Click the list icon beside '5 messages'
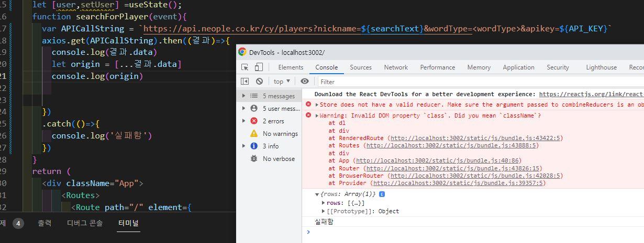This screenshot has width=644, height=243. (x=254, y=96)
